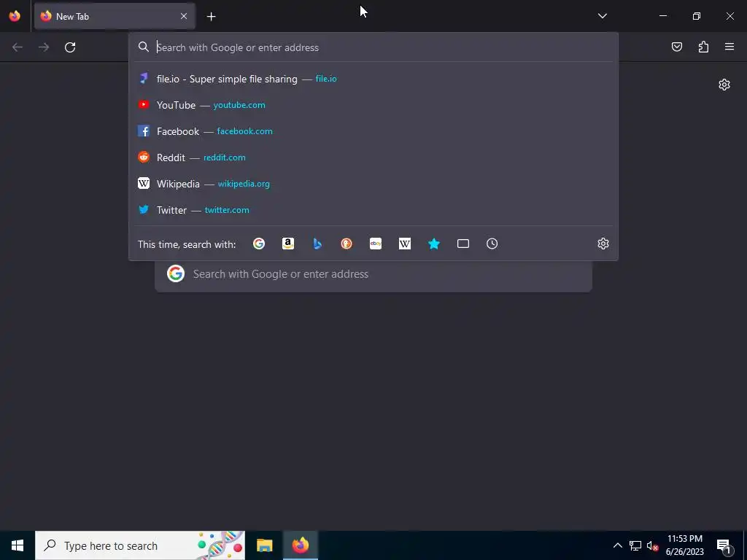Click the taskbar search box
747x560 pixels.
(140, 545)
